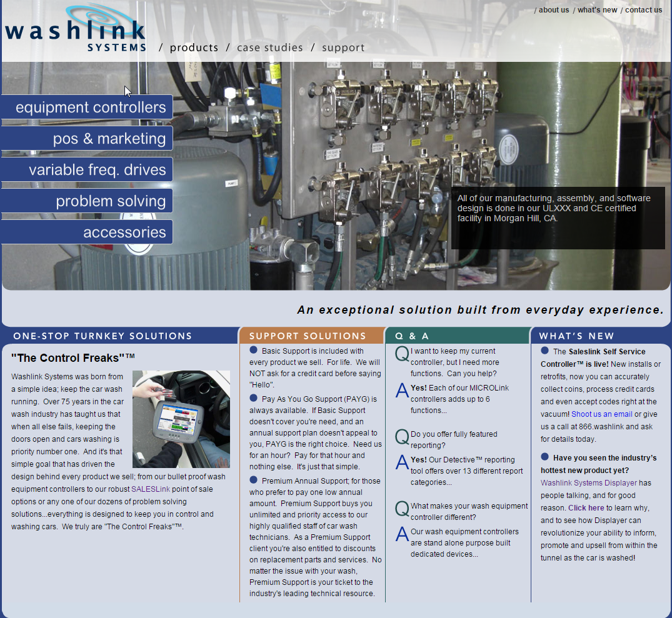
Task: Select the pos & marketing button
Action: pos(87,138)
